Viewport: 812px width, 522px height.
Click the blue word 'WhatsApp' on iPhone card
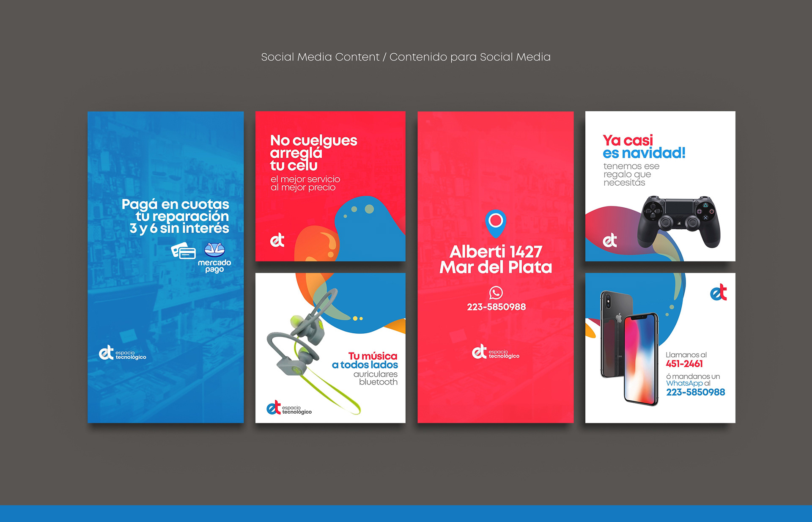click(x=684, y=383)
